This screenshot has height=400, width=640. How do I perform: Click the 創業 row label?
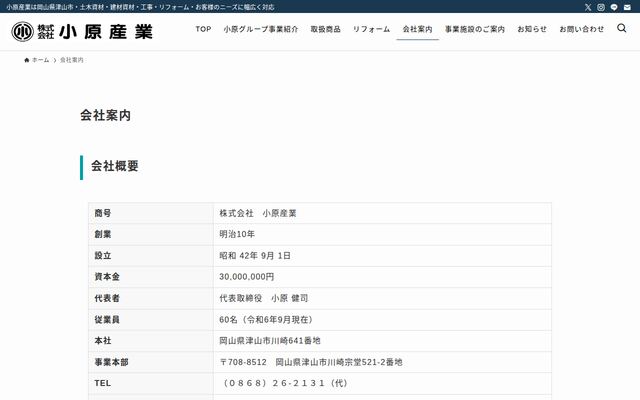(x=103, y=234)
